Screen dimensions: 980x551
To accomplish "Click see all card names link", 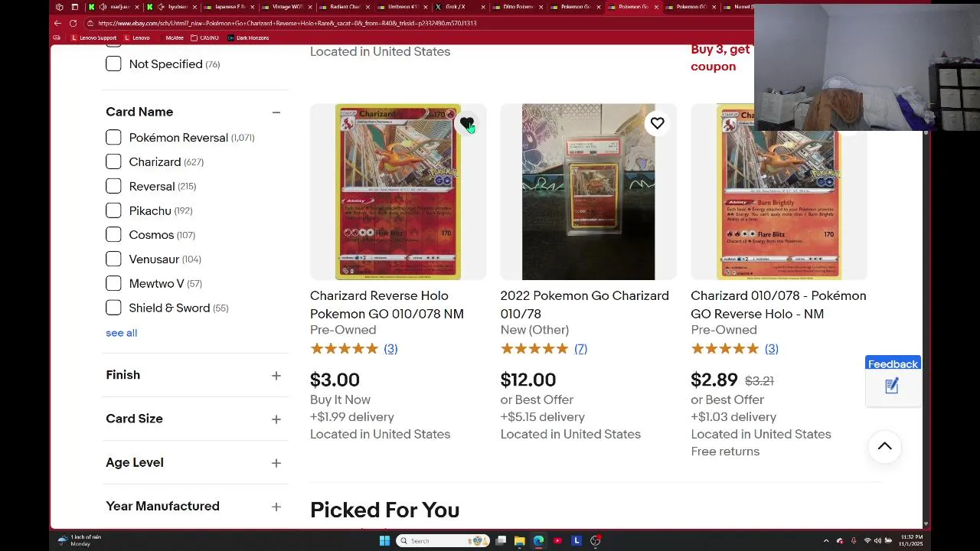I will pyautogui.click(x=121, y=333).
